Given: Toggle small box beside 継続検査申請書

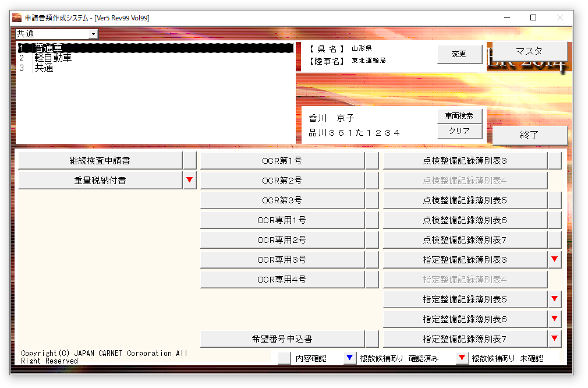Looking at the screenshot, I should tap(190, 160).
